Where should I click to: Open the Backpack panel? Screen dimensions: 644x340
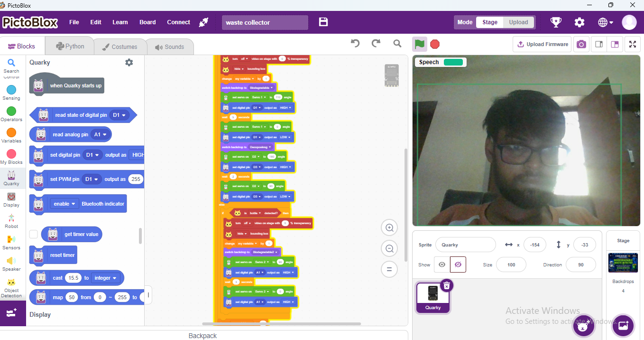202,336
